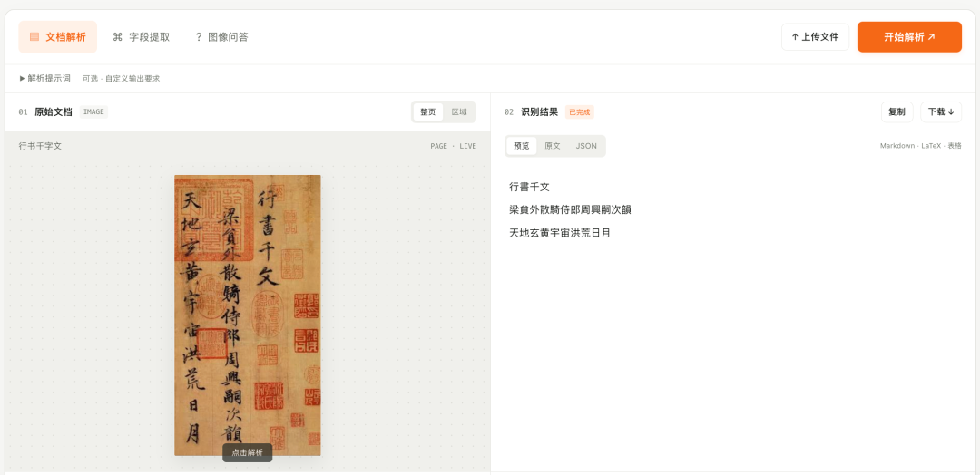Click the 字段提取 command icon
980x475 pixels.
(x=117, y=37)
